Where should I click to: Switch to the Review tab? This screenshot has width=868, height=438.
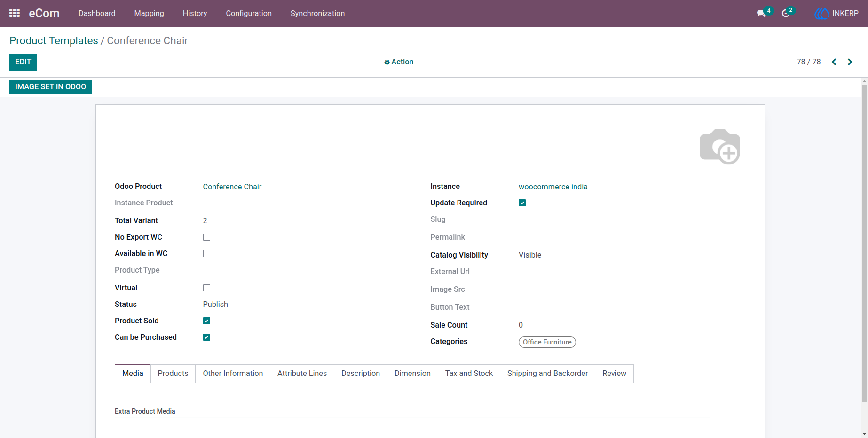pos(614,374)
